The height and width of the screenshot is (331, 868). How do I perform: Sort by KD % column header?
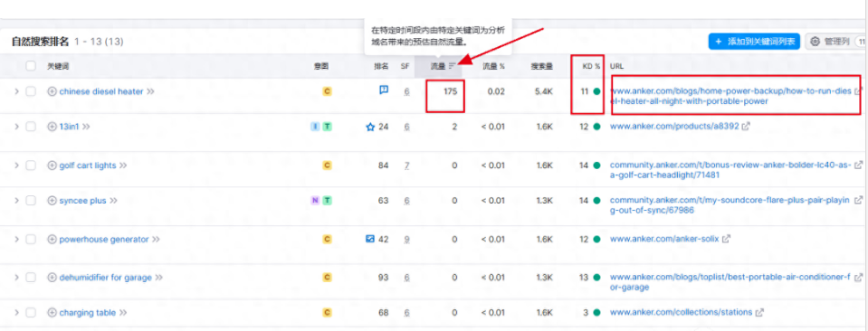[x=591, y=66]
